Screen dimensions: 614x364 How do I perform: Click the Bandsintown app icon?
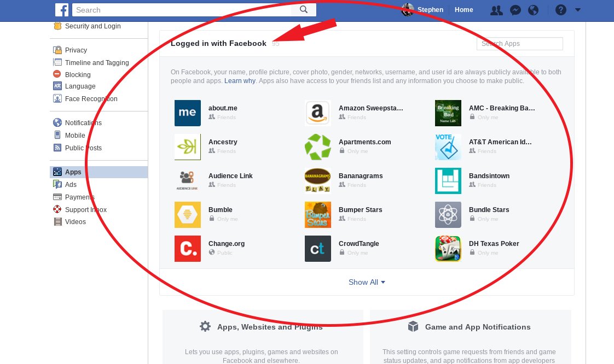[448, 180]
